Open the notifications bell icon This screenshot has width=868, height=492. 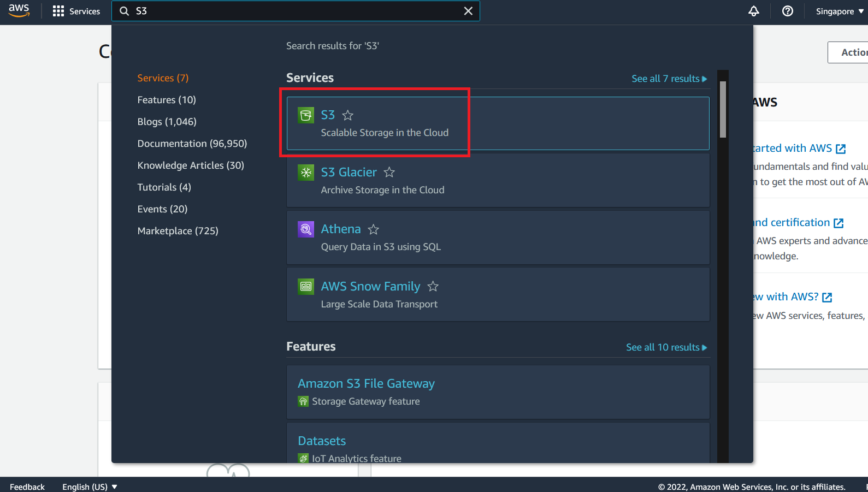(754, 11)
